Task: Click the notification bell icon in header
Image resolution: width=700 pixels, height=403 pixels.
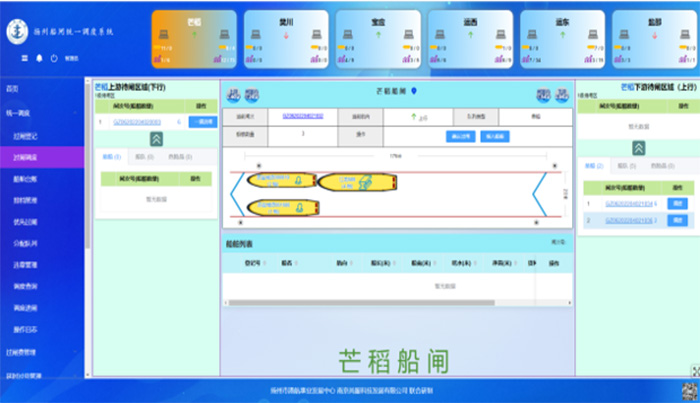Action: (x=39, y=59)
